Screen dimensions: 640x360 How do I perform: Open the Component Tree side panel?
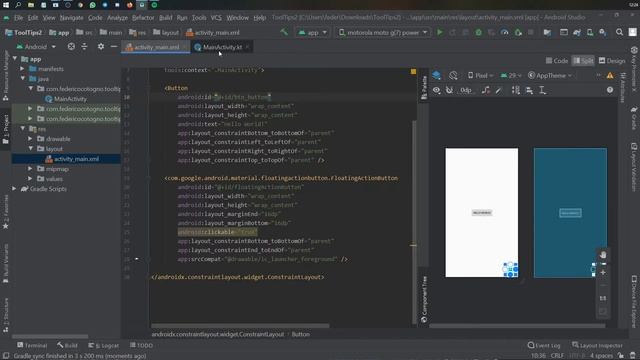[x=424, y=299]
